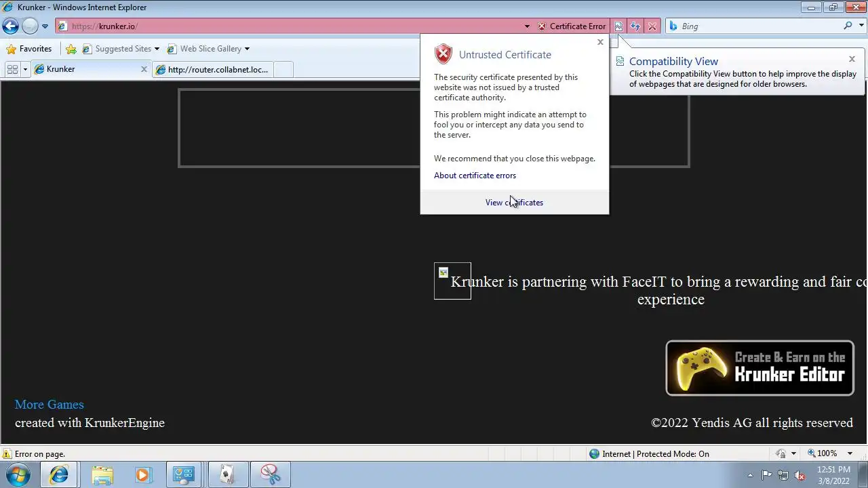Click the search magnifier icon
This screenshot has width=868, height=488.
click(848, 26)
